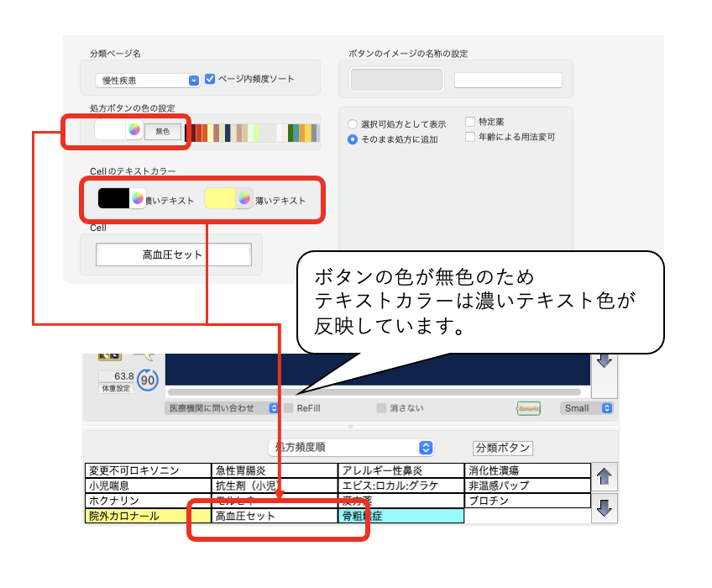Open the color wheel for 処方ボタンの色の設定
712x588 pixels.
pos(133,130)
